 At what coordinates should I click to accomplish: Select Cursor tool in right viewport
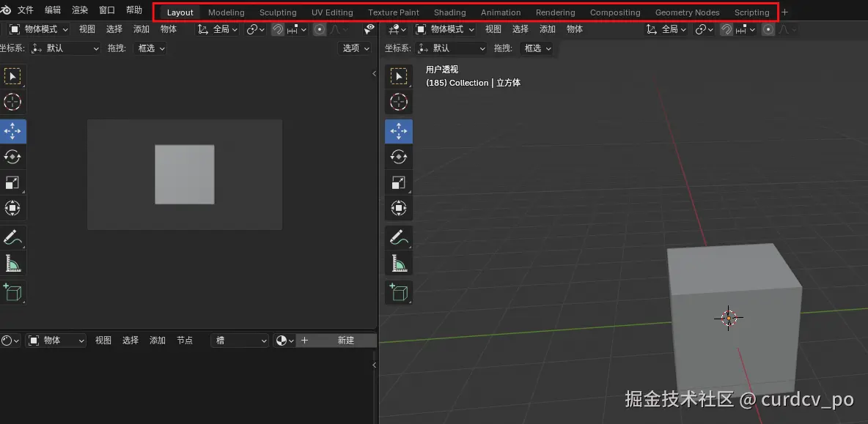coord(399,102)
